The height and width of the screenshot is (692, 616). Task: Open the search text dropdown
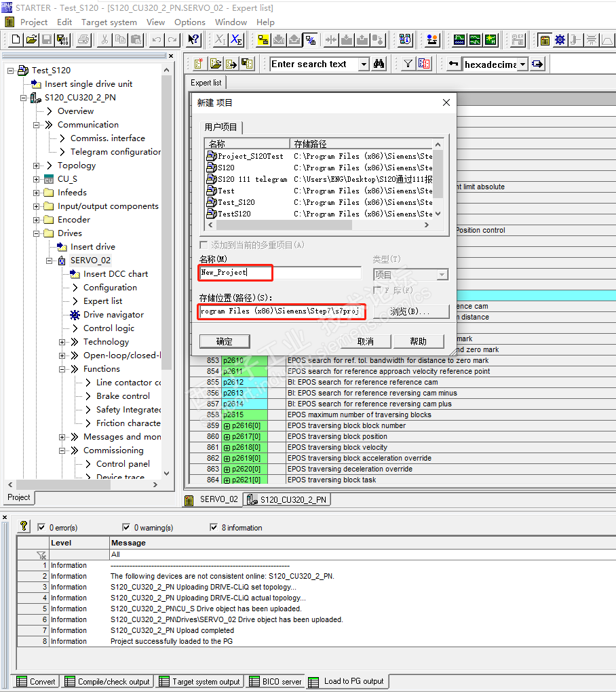364,64
